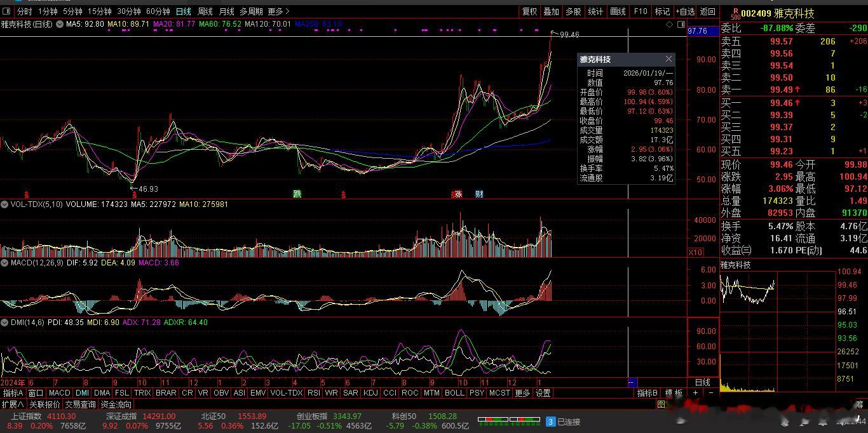Open the 资金流向 tab
The width and height of the screenshot is (868, 433).
click(x=116, y=404)
